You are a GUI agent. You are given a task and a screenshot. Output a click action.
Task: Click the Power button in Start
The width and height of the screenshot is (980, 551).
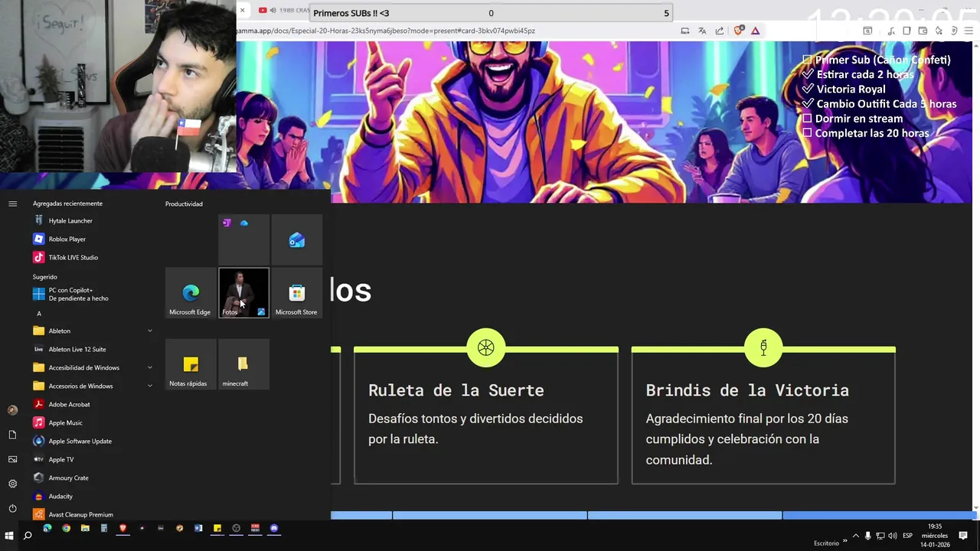coord(12,508)
